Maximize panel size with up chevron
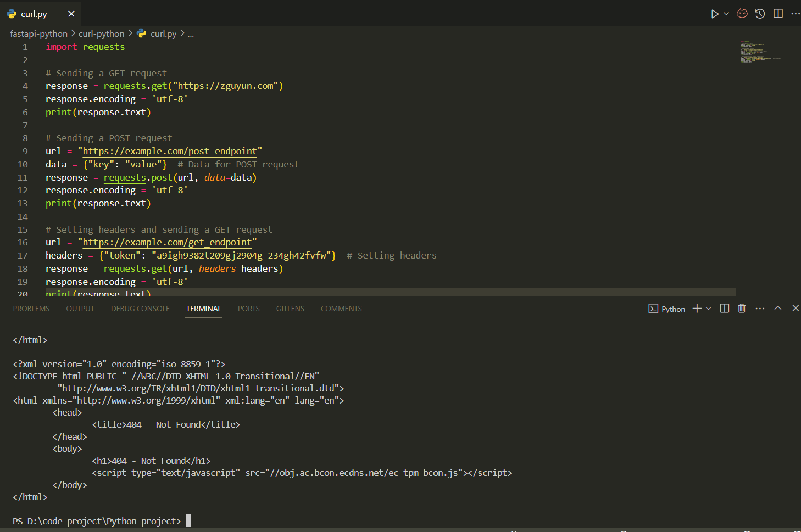 click(778, 308)
